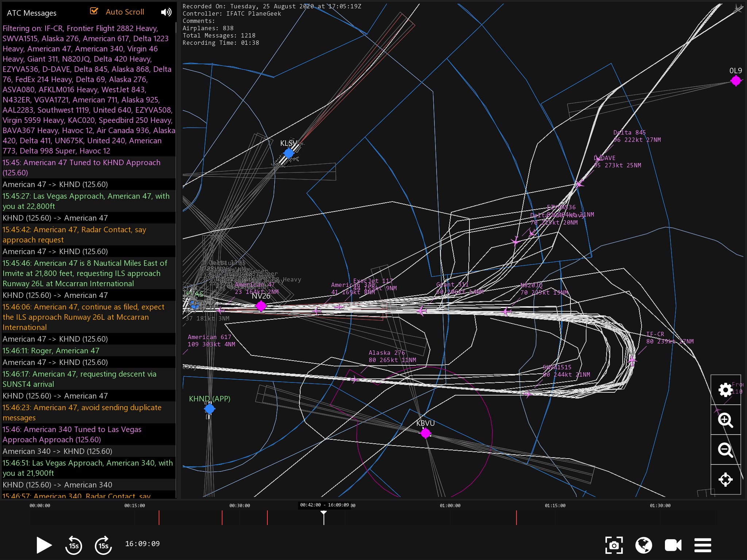Start video recording with the camcorder icon

pos(673,545)
